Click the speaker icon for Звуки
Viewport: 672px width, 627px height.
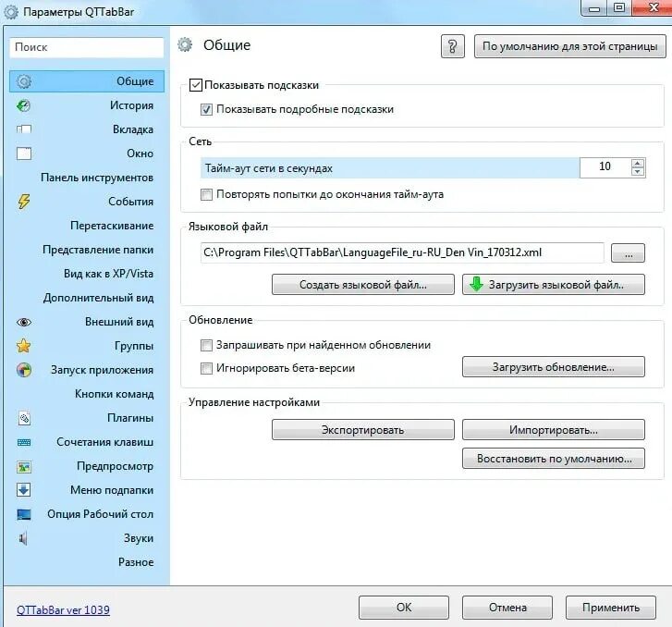pyautogui.click(x=24, y=538)
